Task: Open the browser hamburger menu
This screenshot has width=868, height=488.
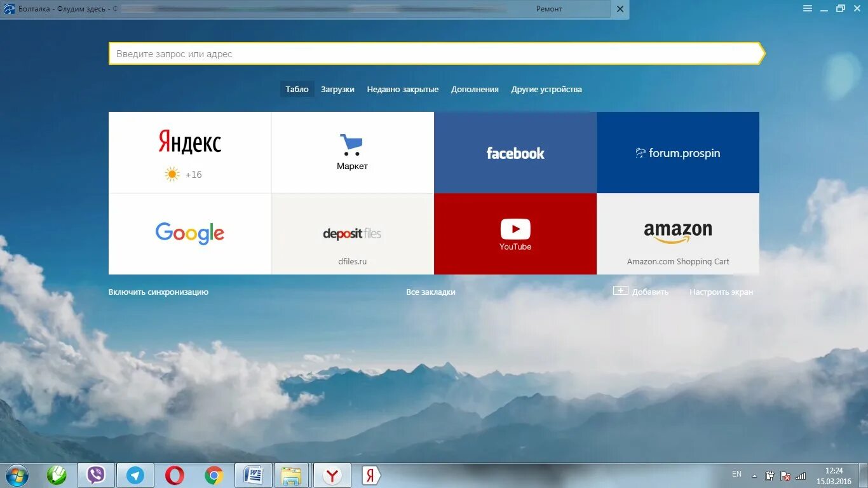Action: tap(808, 8)
